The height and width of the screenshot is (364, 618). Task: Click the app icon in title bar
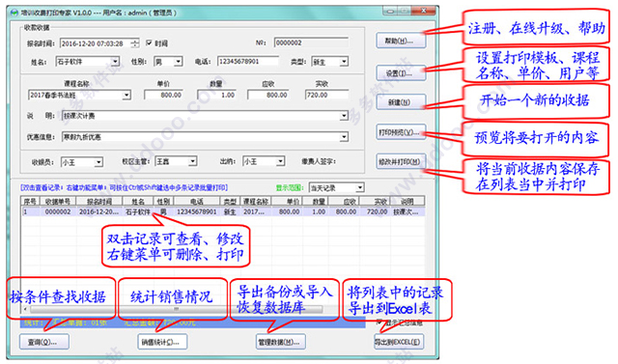point(14,13)
